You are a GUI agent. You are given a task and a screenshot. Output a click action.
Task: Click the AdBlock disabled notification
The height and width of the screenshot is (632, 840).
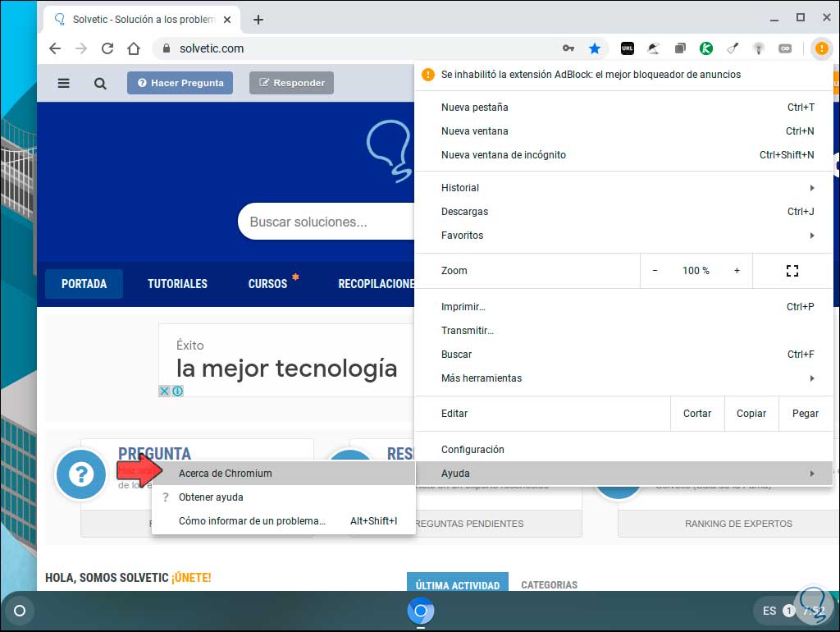[x=623, y=75]
